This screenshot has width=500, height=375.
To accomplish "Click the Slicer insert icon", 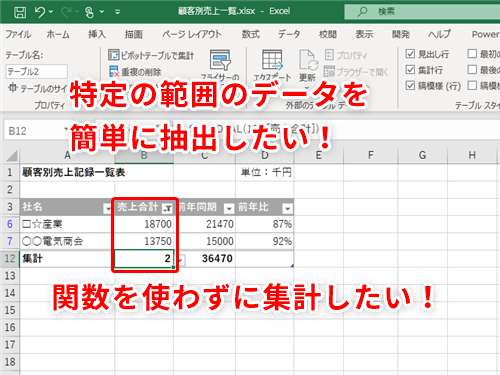I will pos(220,60).
